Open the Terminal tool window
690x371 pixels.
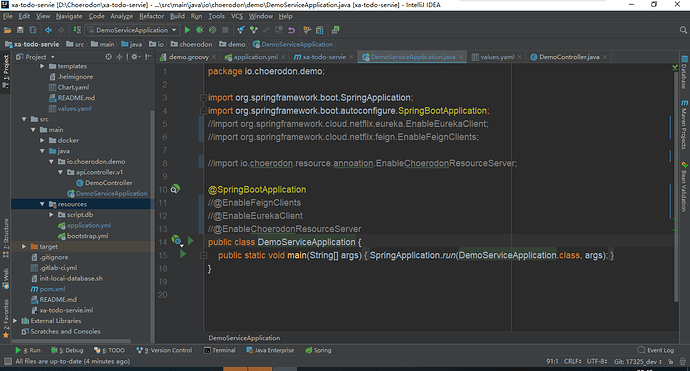(220, 350)
